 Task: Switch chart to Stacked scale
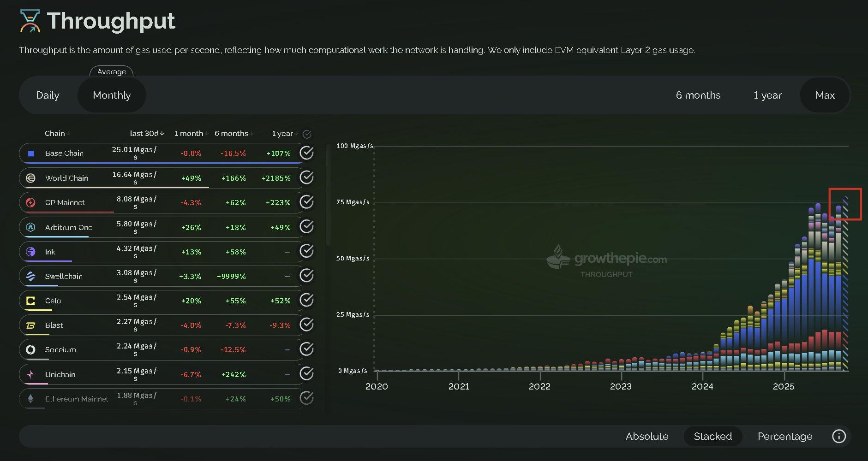pos(713,436)
